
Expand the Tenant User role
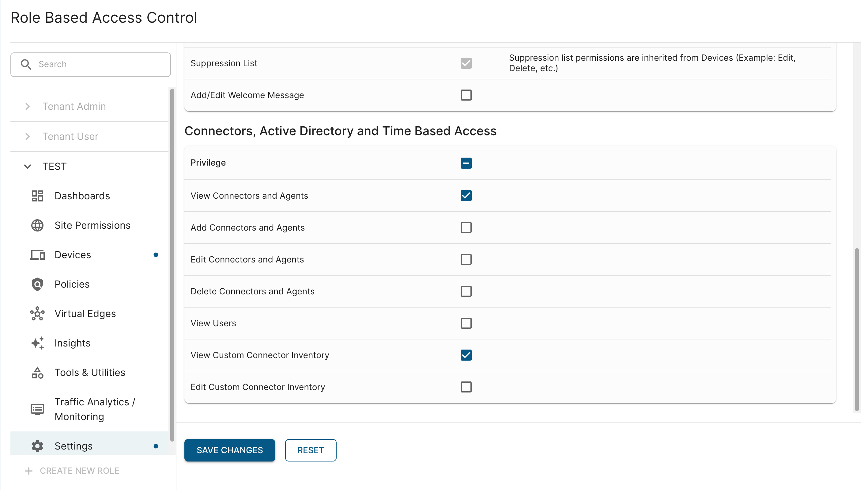(28, 136)
